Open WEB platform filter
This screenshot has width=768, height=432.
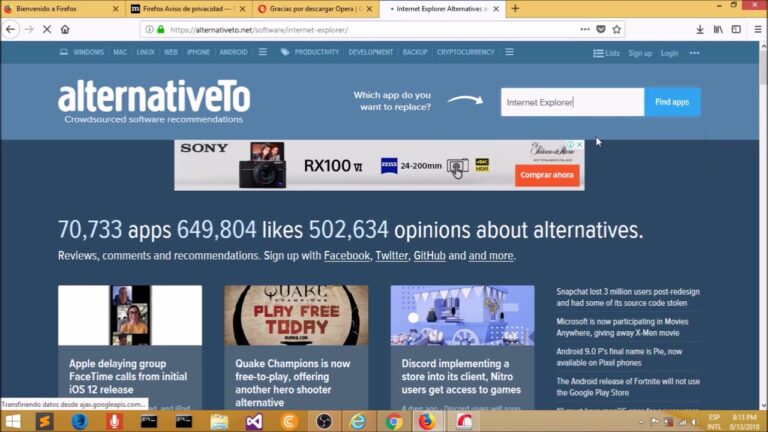tap(170, 52)
